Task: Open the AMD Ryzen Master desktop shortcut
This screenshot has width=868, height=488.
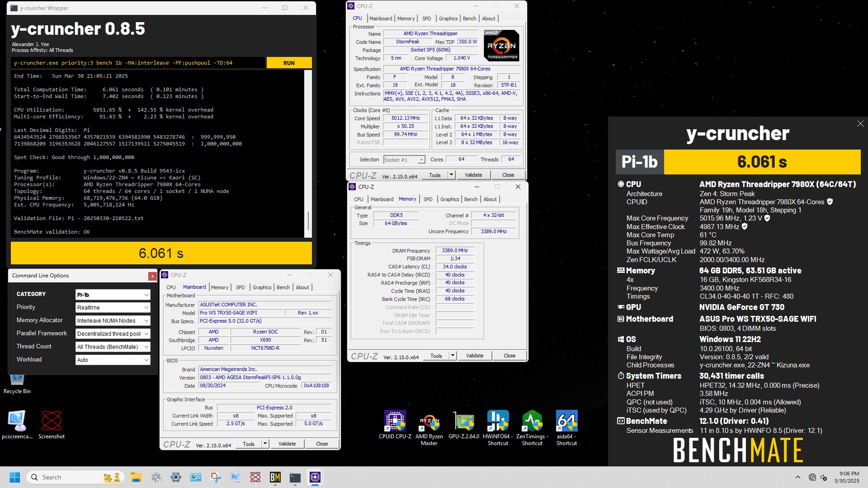Action: pyautogui.click(x=429, y=428)
